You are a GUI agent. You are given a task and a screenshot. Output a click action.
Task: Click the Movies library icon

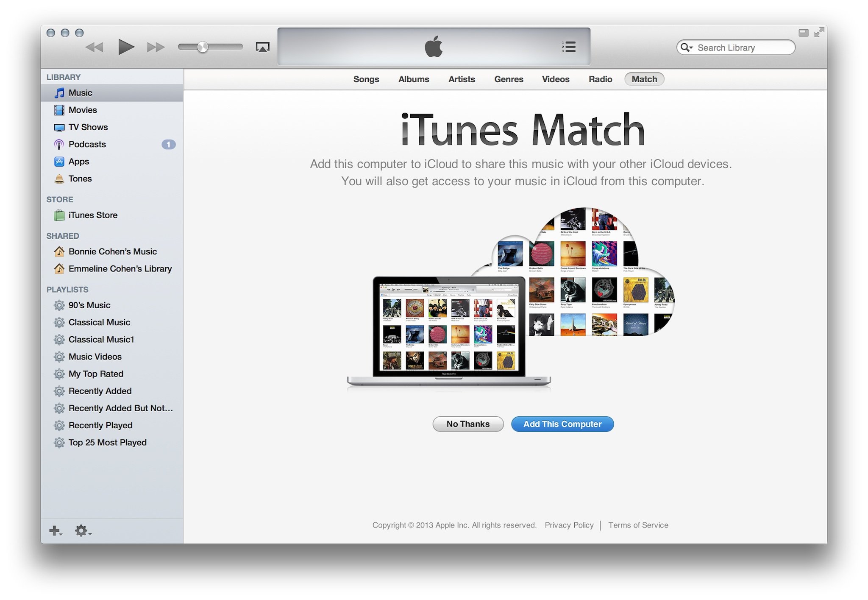click(x=59, y=109)
